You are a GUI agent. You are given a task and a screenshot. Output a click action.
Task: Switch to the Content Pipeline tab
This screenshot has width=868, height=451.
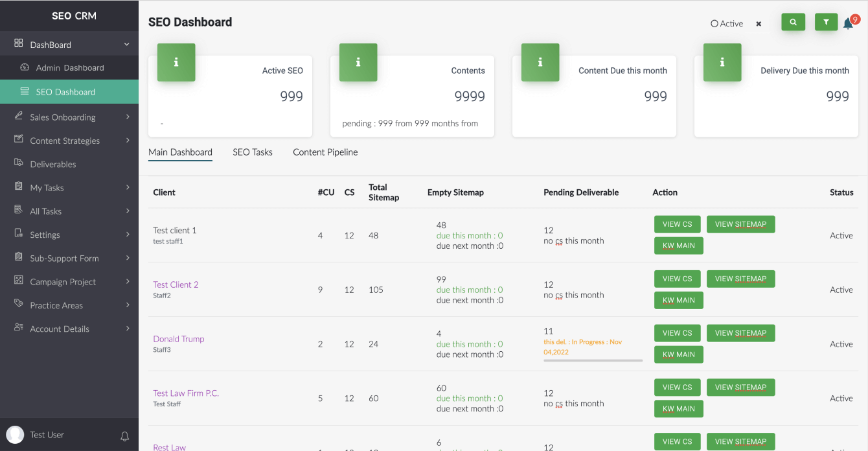click(x=325, y=152)
